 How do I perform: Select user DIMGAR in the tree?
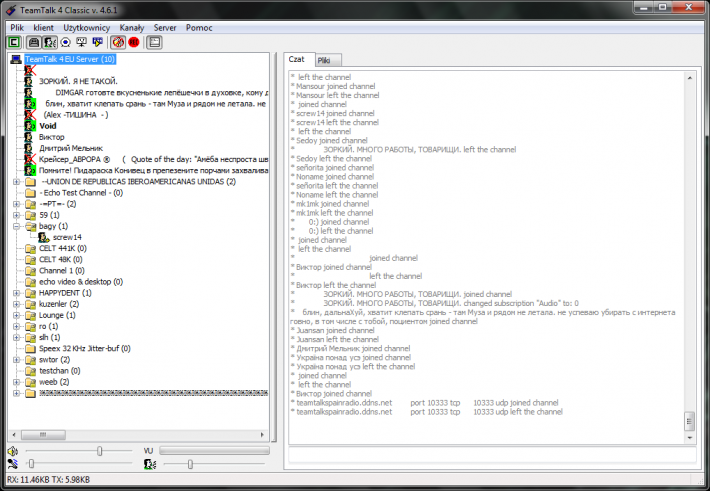click(161, 92)
